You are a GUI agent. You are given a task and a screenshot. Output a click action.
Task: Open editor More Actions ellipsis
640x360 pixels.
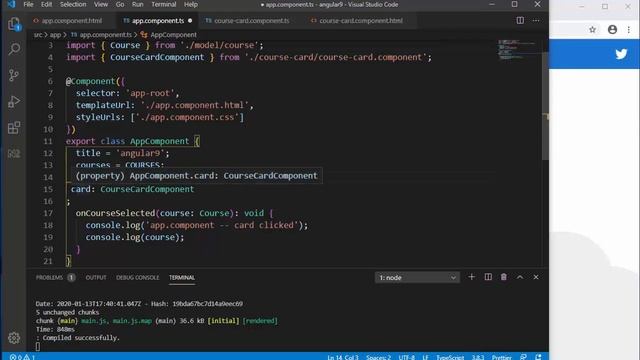tap(536, 20)
